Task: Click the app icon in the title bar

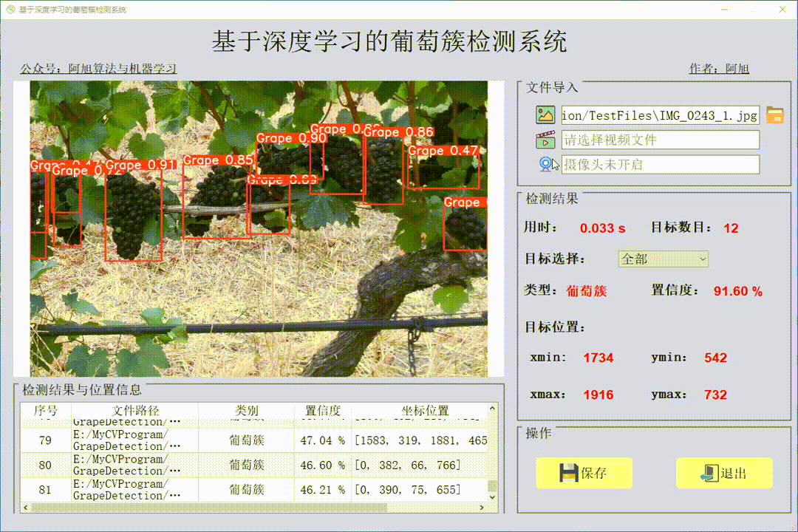Action: [10, 9]
